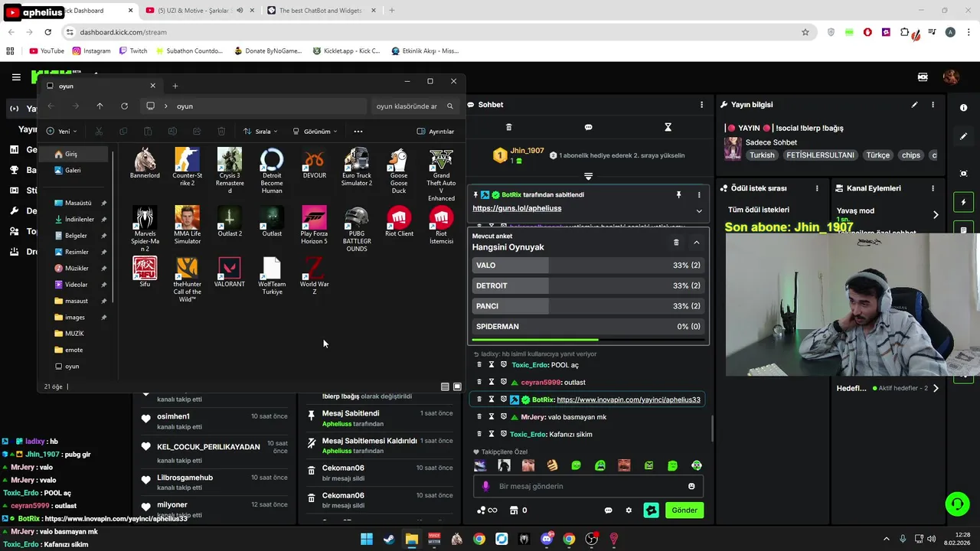The width and height of the screenshot is (980, 551).
Task: Click the hourglass icon in chat header
Action: tap(668, 127)
